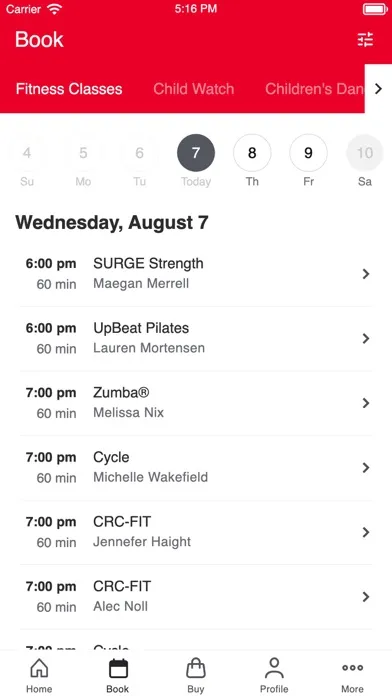Image resolution: width=392 pixels, height=696 pixels.
Task: Click the Wi-Fi status icon
Action: point(55,9)
